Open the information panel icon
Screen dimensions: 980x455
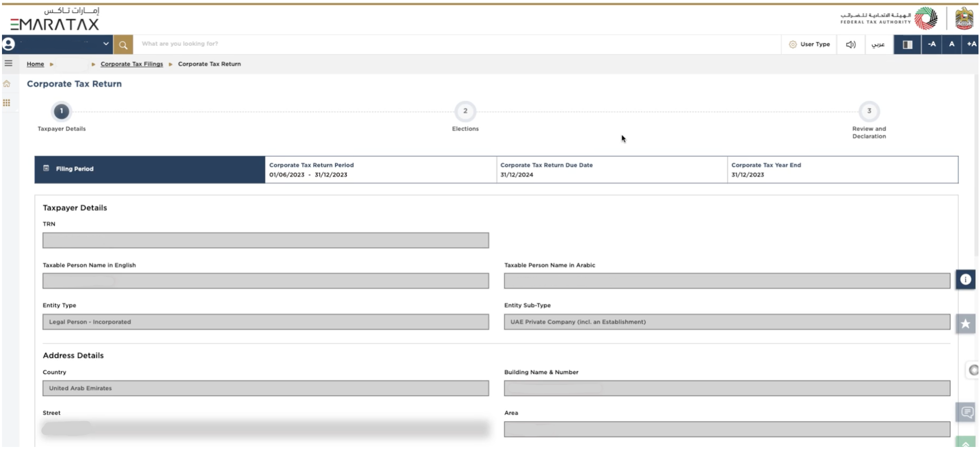pyautogui.click(x=965, y=280)
